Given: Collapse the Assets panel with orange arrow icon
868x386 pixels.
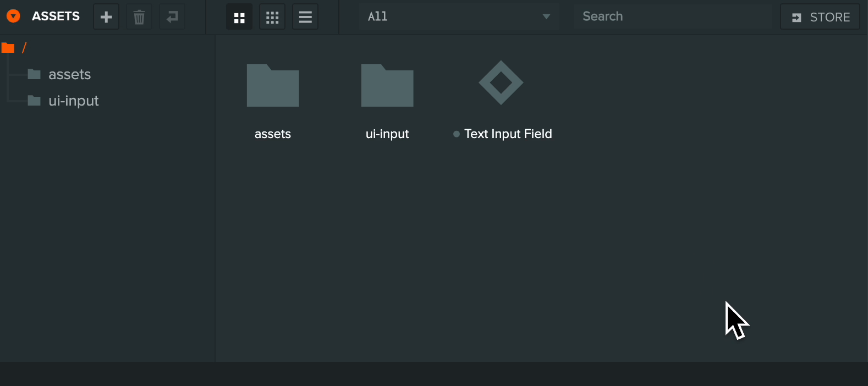Looking at the screenshot, I should 13,16.
